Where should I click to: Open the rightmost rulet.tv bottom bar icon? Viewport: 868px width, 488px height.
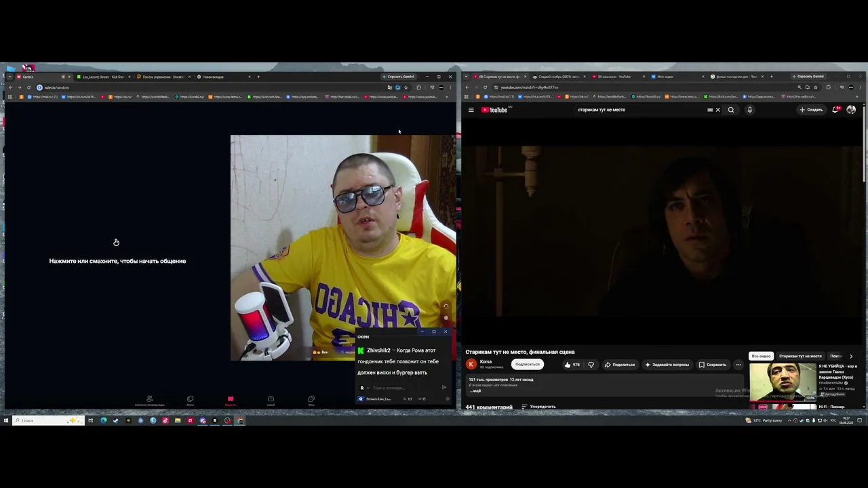coord(311,399)
